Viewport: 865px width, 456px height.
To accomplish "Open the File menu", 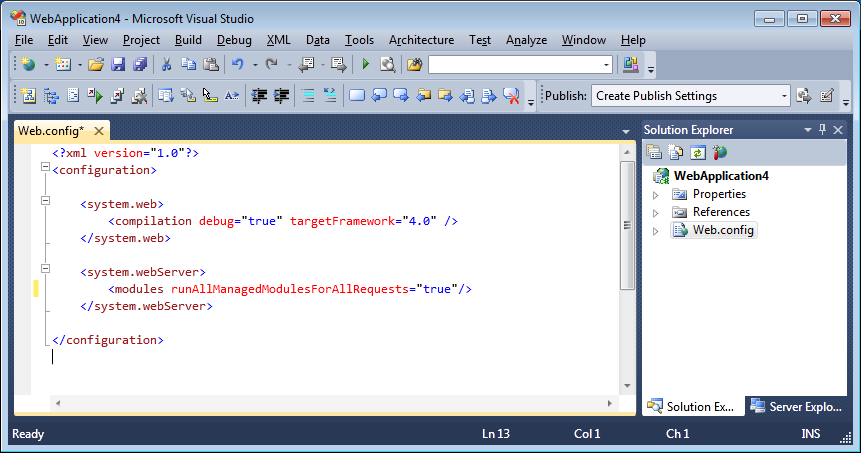I will [x=24, y=40].
